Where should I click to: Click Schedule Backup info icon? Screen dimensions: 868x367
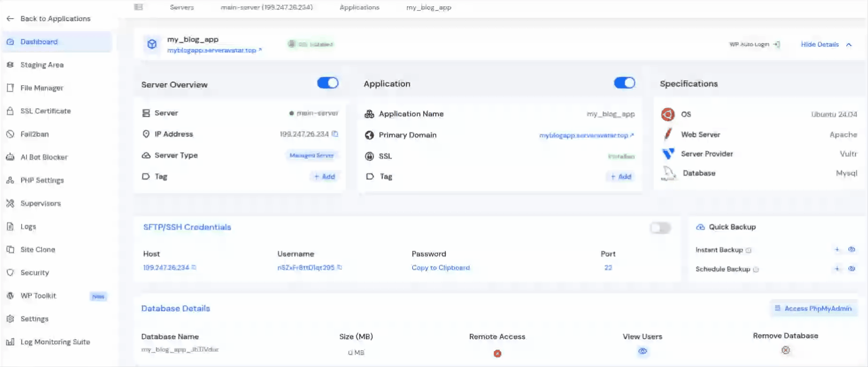tap(755, 269)
